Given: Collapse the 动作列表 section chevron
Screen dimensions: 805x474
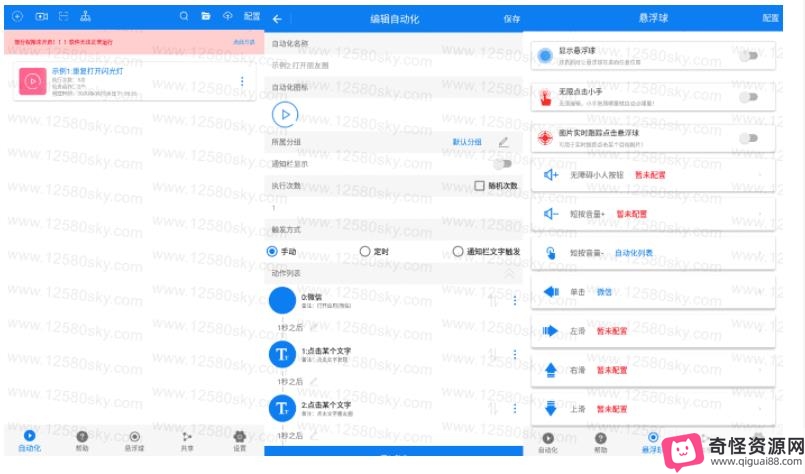Looking at the screenshot, I should 509,274.
